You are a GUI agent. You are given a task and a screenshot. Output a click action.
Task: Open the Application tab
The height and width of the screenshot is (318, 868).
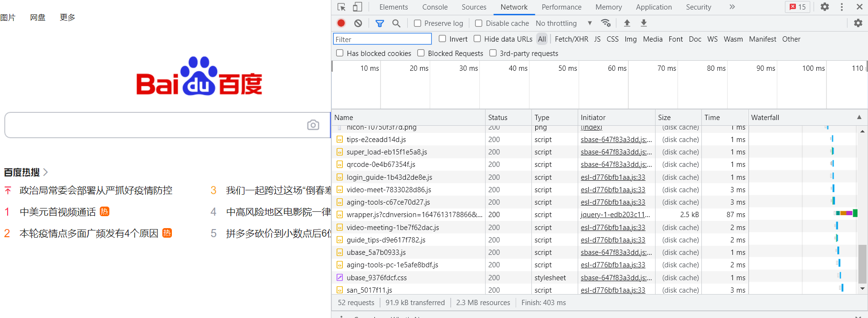(x=654, y=7)
